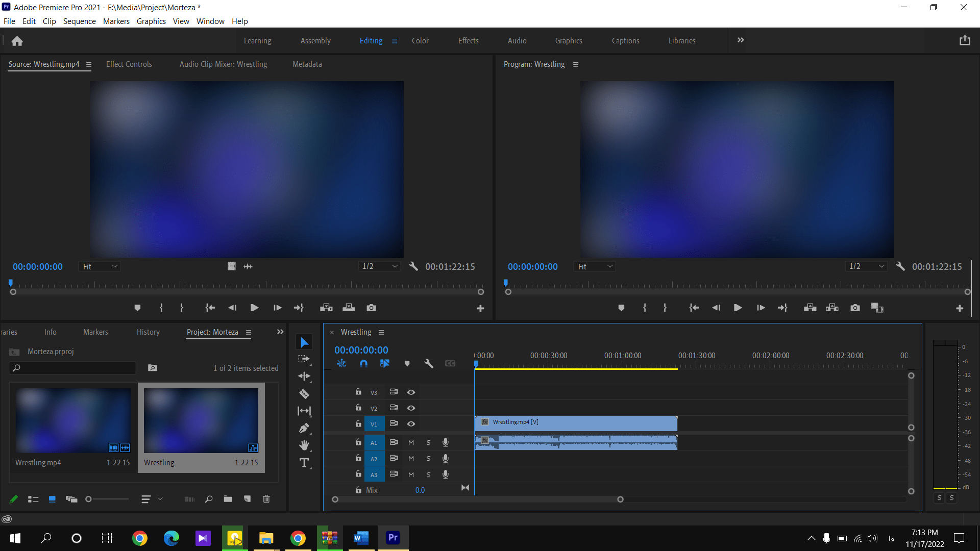Click the Export Frame button in Source
The height and width of the screenshot is (551, 980).
pyautogui.click(x=371, y=308)
